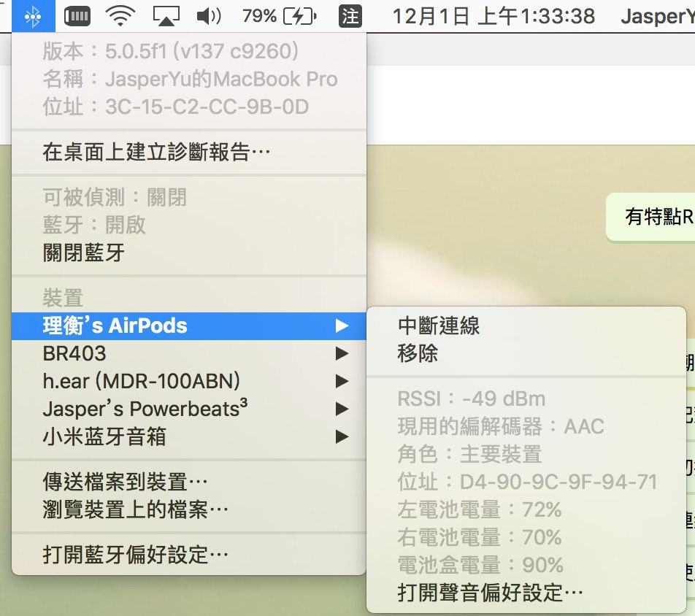This screenshot has width=695, height=616.
Task: Select h.ear (MDR-100ABN) device
Action: [189, 381]
